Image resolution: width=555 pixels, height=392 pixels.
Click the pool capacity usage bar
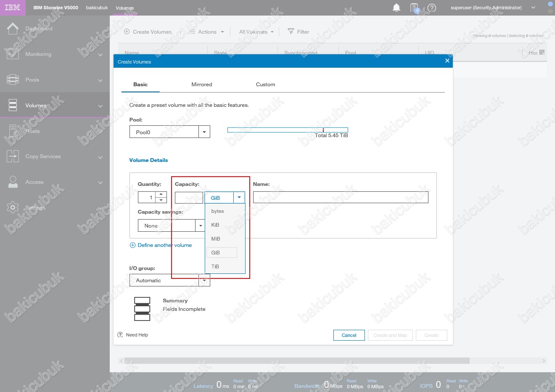click(x=288, y=130)
